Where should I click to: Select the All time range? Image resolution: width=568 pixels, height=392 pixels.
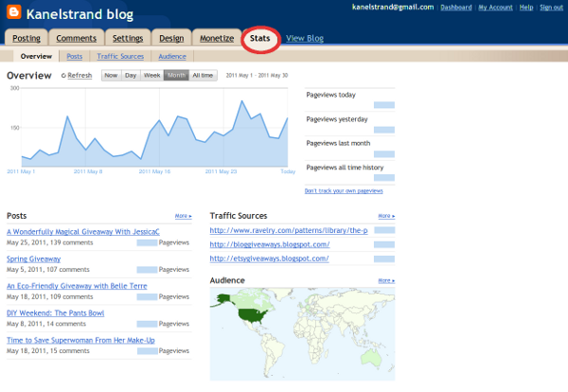coord(203,76)
